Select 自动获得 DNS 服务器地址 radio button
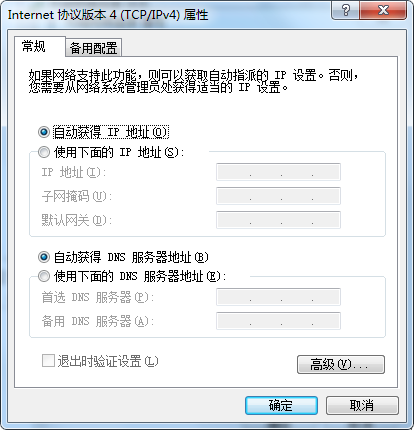Image resolution: width=414 pixels, height=430 pixels. pos(44,257)
